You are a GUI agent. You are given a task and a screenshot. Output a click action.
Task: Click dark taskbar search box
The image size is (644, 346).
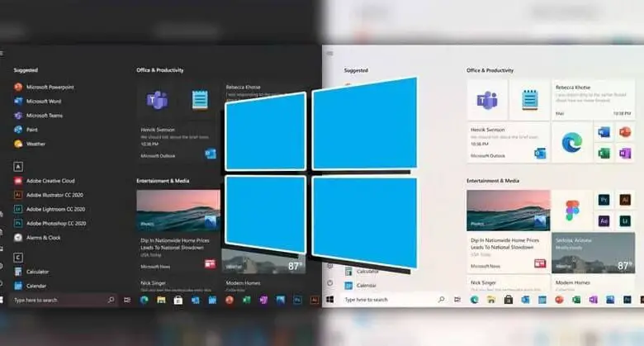pyautogui.click(x=64, y=300)
